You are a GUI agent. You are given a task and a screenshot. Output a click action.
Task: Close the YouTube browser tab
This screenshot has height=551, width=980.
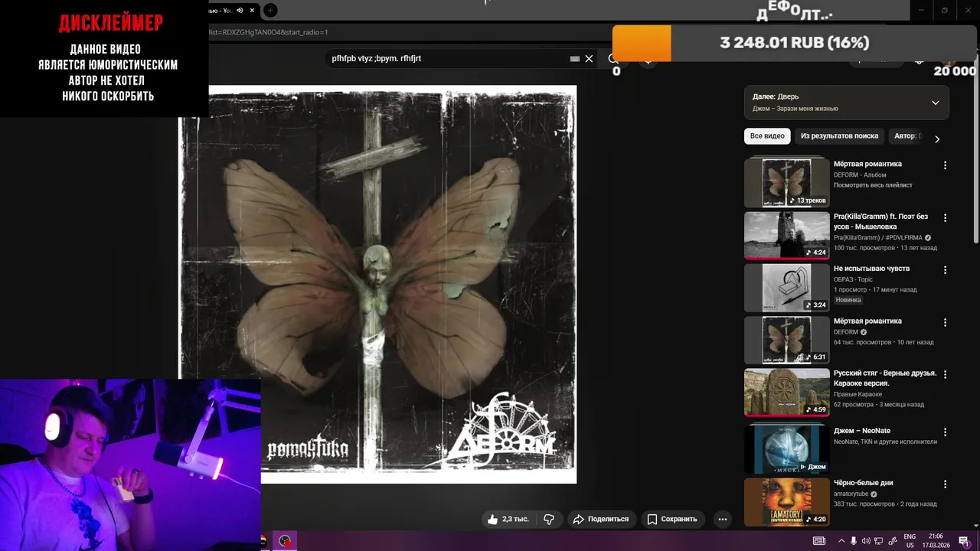252,10
